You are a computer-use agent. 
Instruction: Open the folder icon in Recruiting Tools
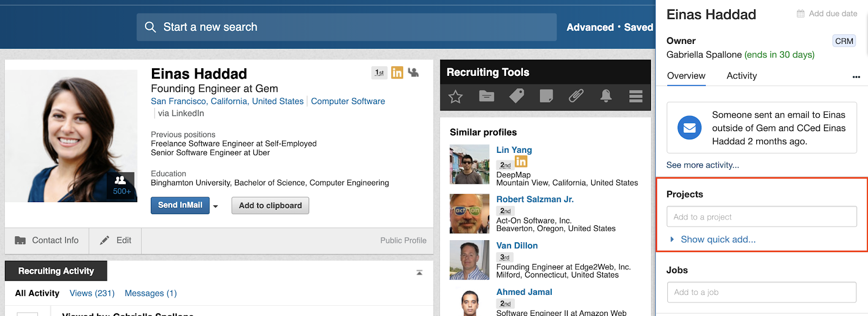(487, 96)
